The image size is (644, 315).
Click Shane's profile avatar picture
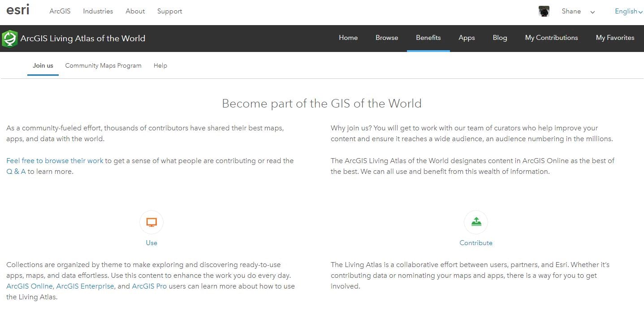click(544, 11)
